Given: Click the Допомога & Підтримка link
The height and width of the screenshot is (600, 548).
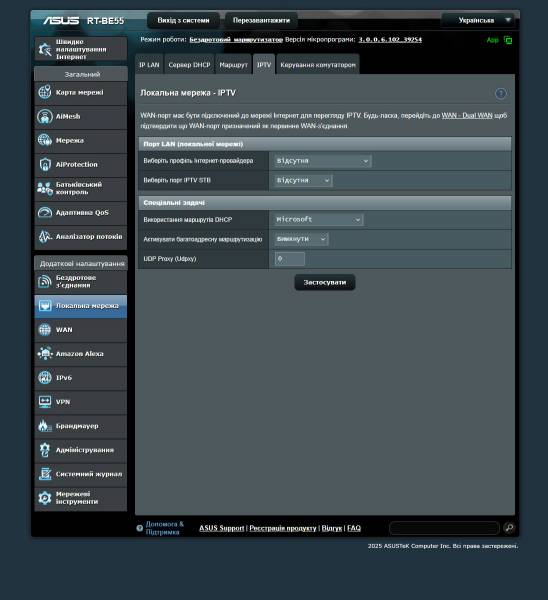Looking at the screenshot, I should pos(165,528).
